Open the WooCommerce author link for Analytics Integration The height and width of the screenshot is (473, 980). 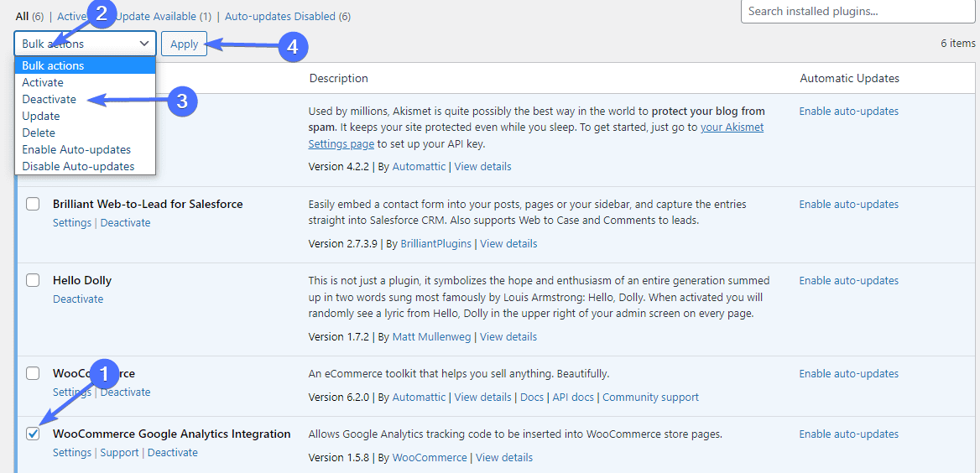point(430,457)
